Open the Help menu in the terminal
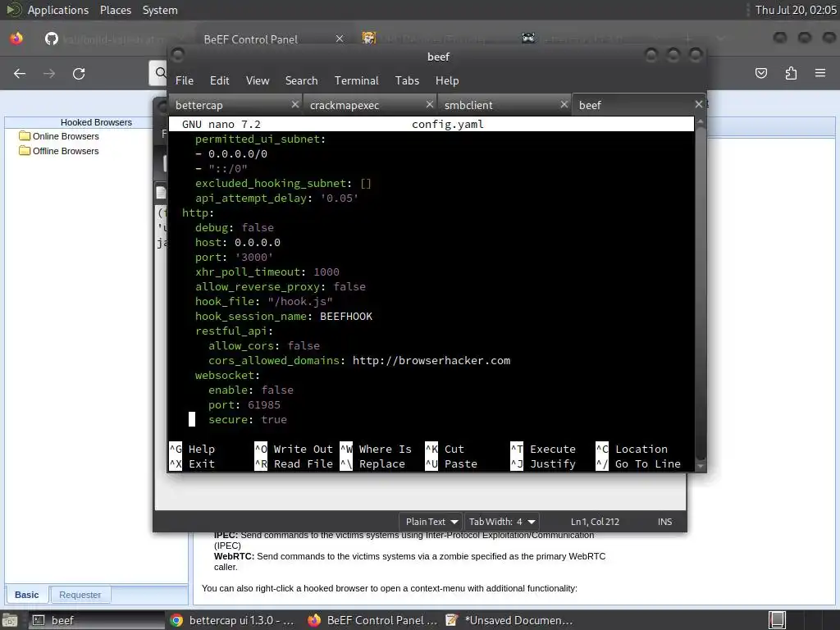Image resolution: width=840 pixels, height=630 pixels. click(x=447, y=80)
